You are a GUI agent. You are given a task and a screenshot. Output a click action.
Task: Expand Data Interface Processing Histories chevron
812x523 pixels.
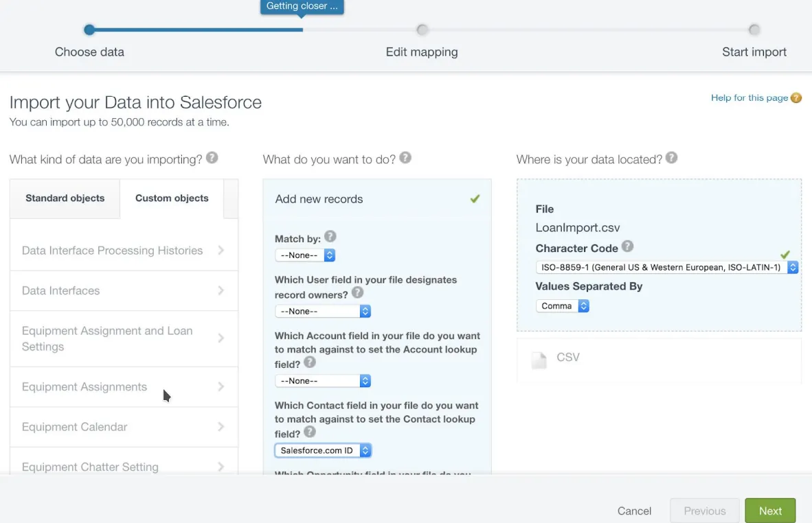[221, 251]
